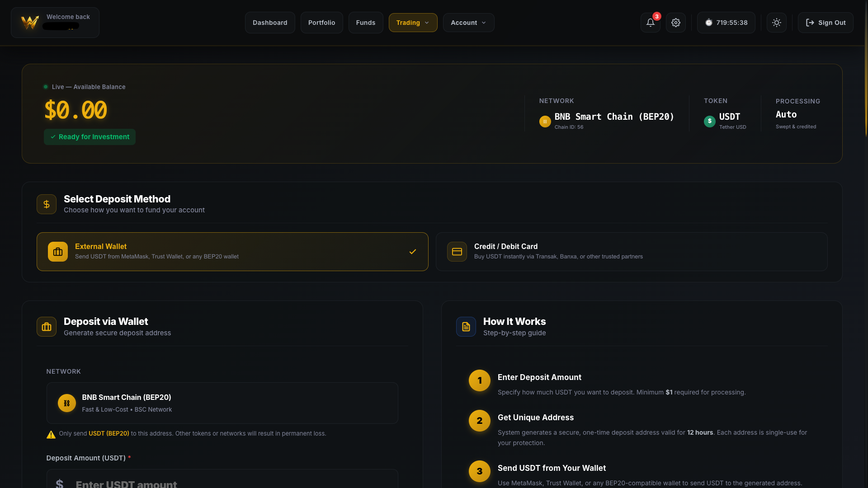Viewport: 868px width, 488px height.
Task: Click Swept & credited text
Action: coord(796,127)
